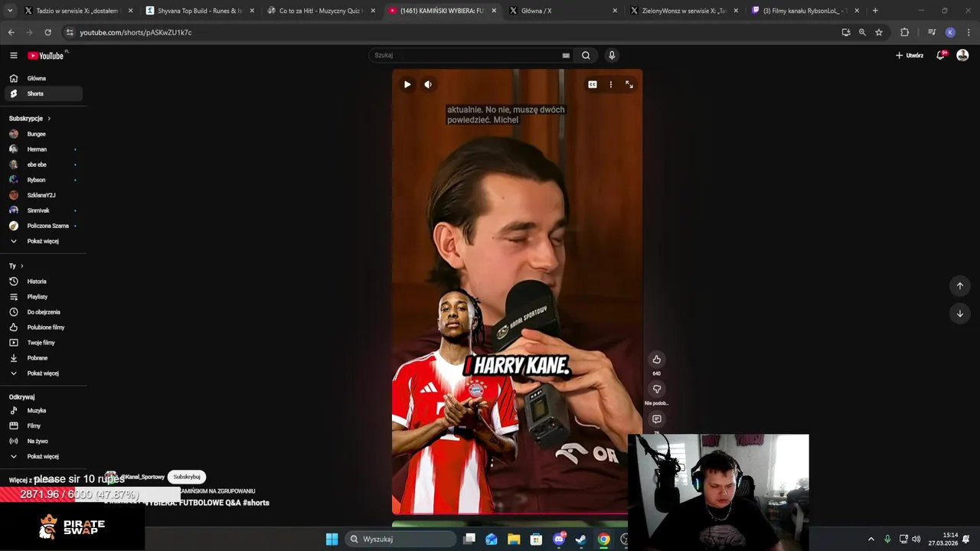Click the Windows taskbar Wyszukaj search box
Viewport: 980px width, 551px height.
pos(400,539)
